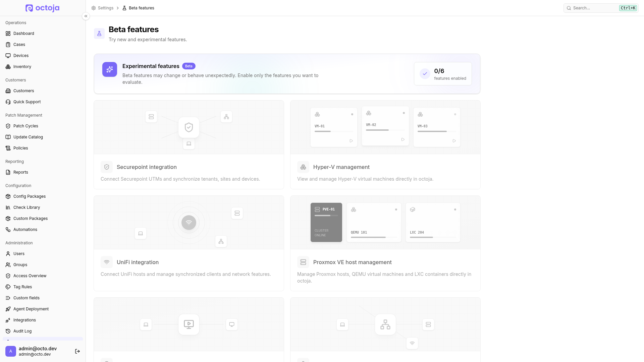Click the VM-01 tile in Hyper-V preview

click(334, 127)
